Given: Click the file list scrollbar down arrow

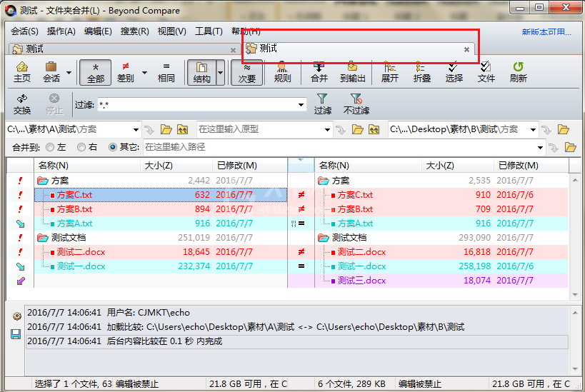Looking at the screenshot, I should [x=575, y=295].
